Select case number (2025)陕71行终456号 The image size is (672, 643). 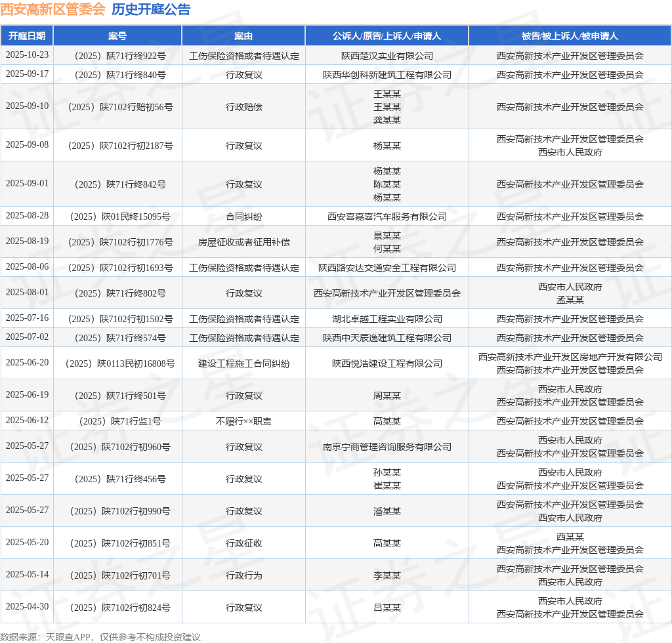pos(118,479)
